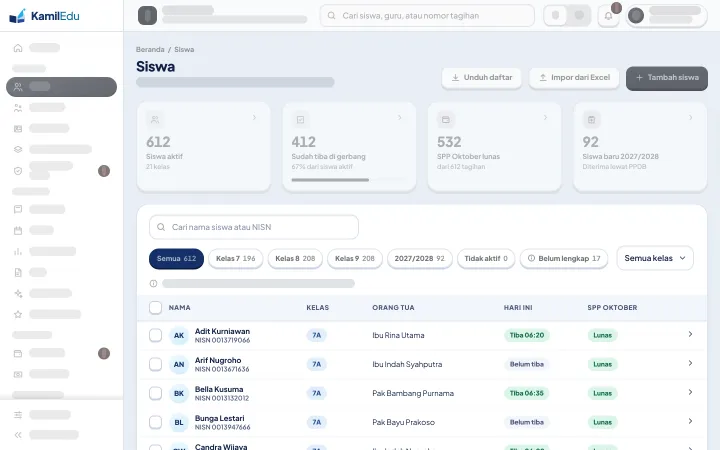Tick the select-all checkbox in header
This screenshot has height=450, width=720.
pos(155,308)
